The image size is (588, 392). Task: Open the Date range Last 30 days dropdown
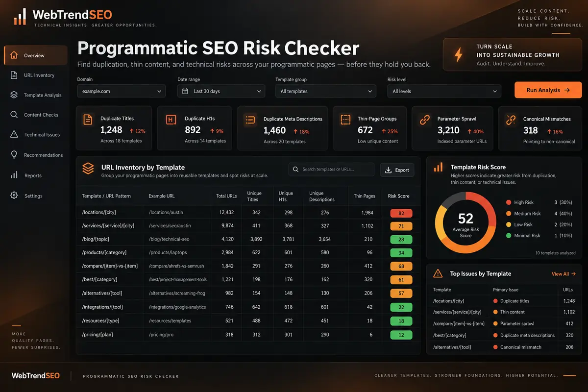[221, 91]
